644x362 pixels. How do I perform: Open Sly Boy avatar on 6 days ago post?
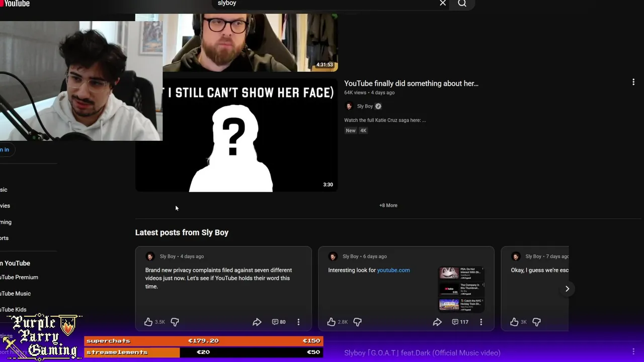(333, 256)
